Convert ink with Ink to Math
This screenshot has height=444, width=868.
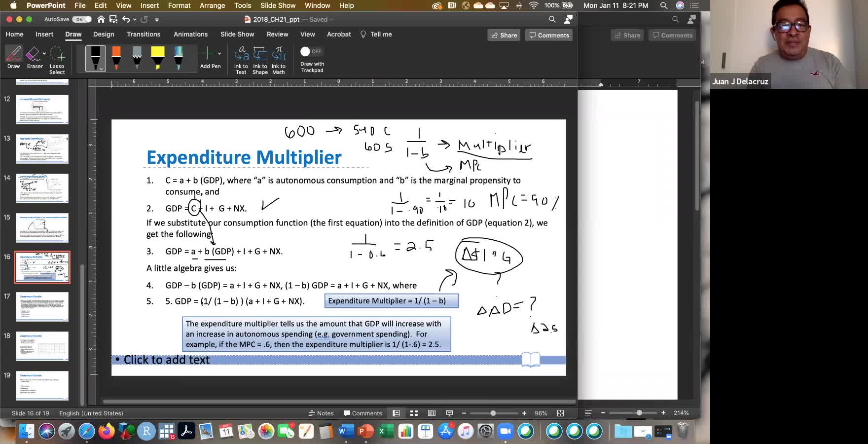click(x=279, y=60)
